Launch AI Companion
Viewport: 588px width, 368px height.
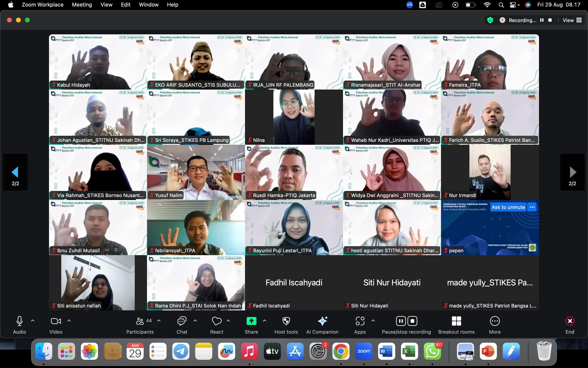coord(322,325)
